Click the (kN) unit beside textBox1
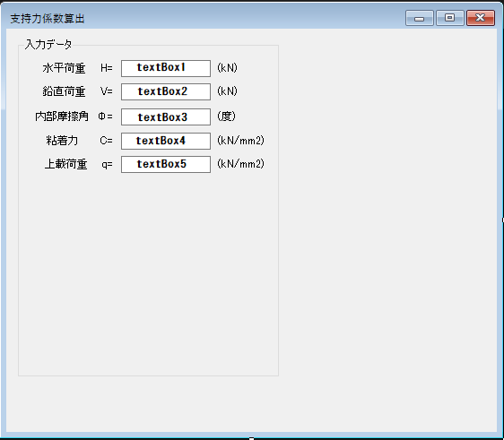The image size is (504, 440). (227, 68)
